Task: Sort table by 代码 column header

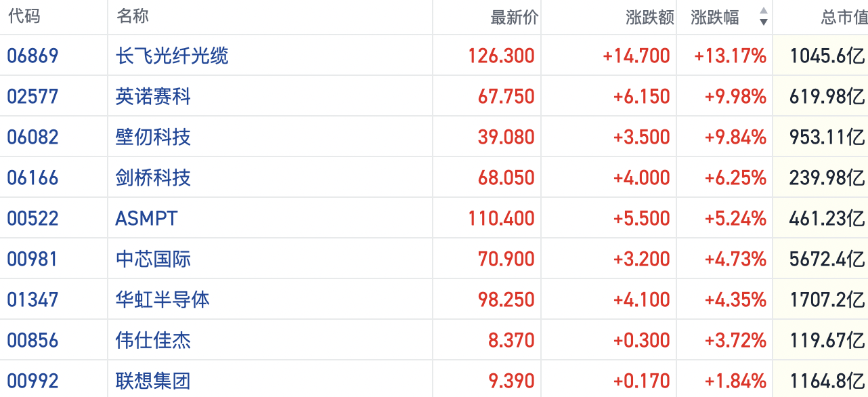Action: coord(24,17)
